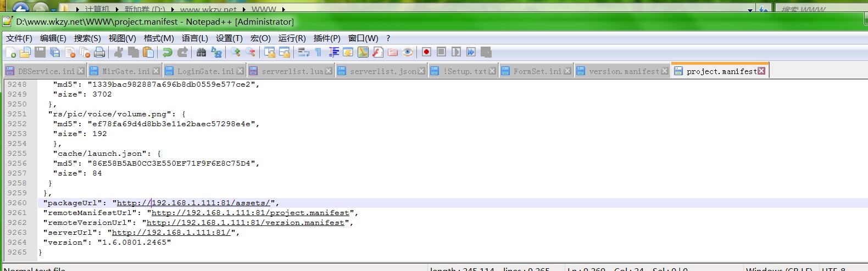Close the DBService.ini tab

click(81, 71)
